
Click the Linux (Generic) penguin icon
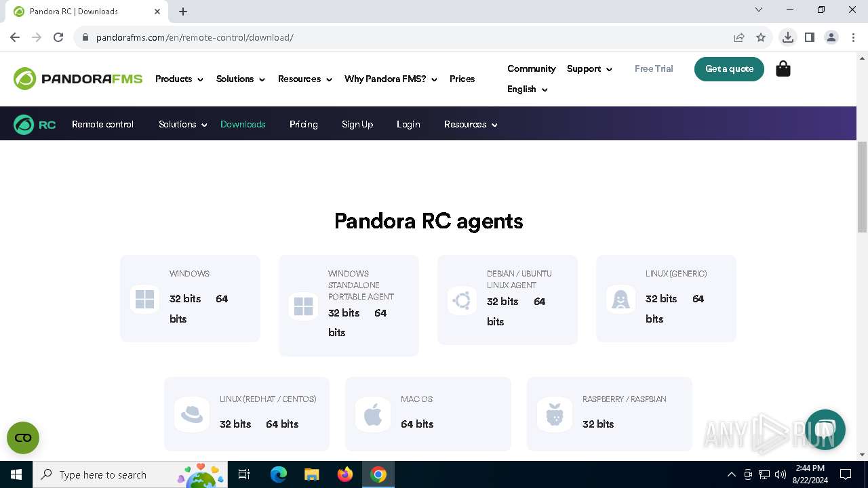coord(621,299)
